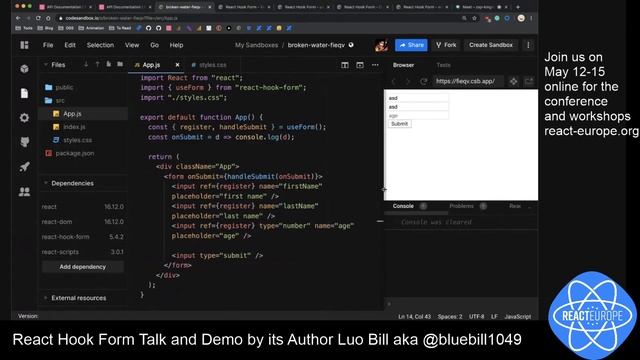
Task: Click the Submit button in preview
Action: point(399,124)
